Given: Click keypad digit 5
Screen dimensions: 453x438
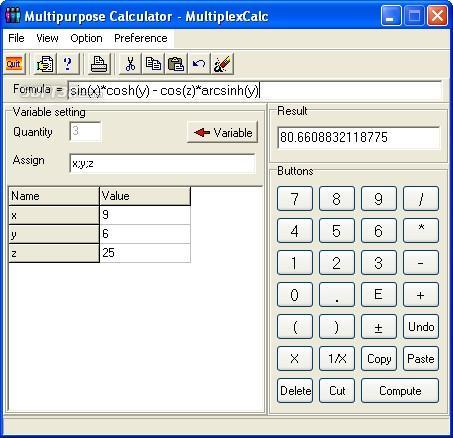Looking at the screenshot, I should 337,231.
